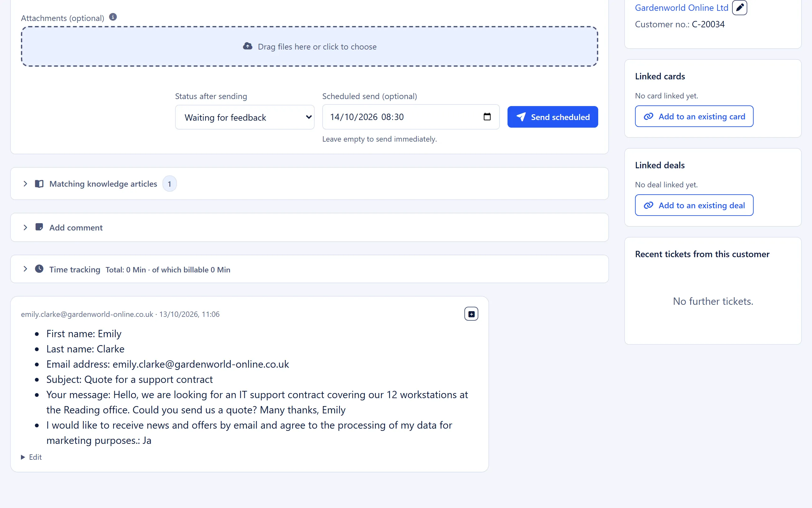Click the Customer no. C-20034 text
The image size is (812, 508).
coord(679,24)
